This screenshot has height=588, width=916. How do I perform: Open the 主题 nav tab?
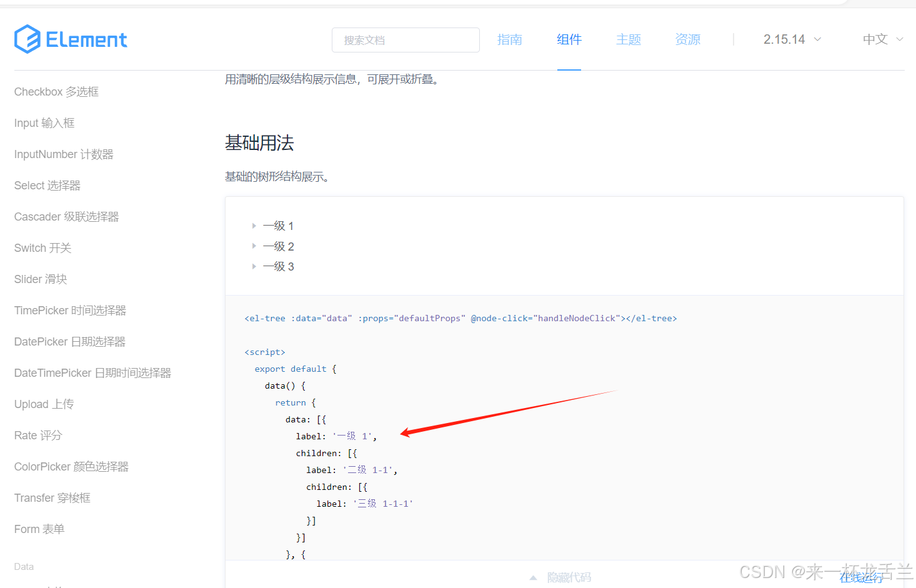[x=629, y=39]
